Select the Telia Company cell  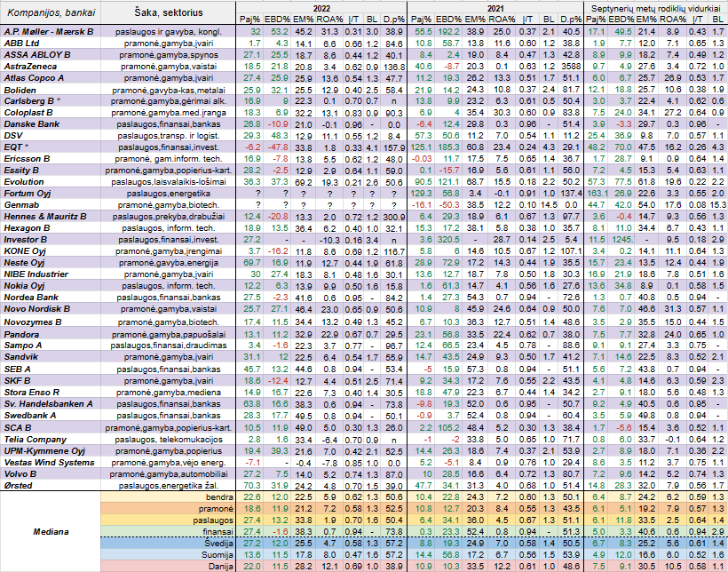pos(51,439)
